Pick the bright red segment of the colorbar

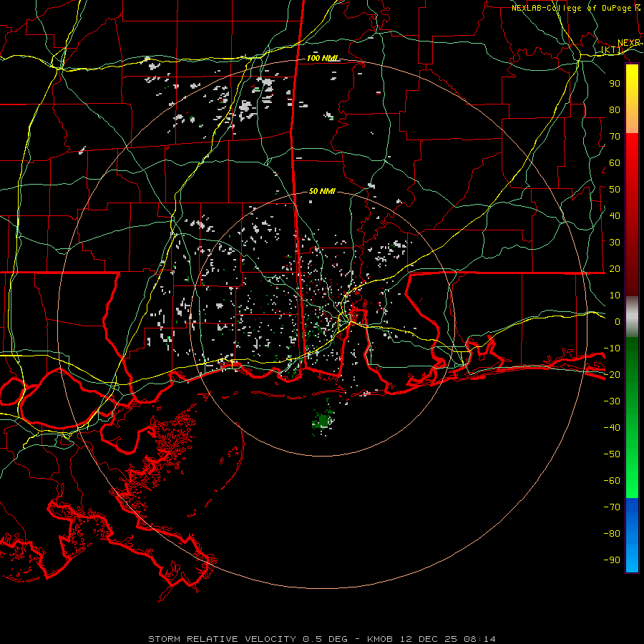(x=632, y=165)
